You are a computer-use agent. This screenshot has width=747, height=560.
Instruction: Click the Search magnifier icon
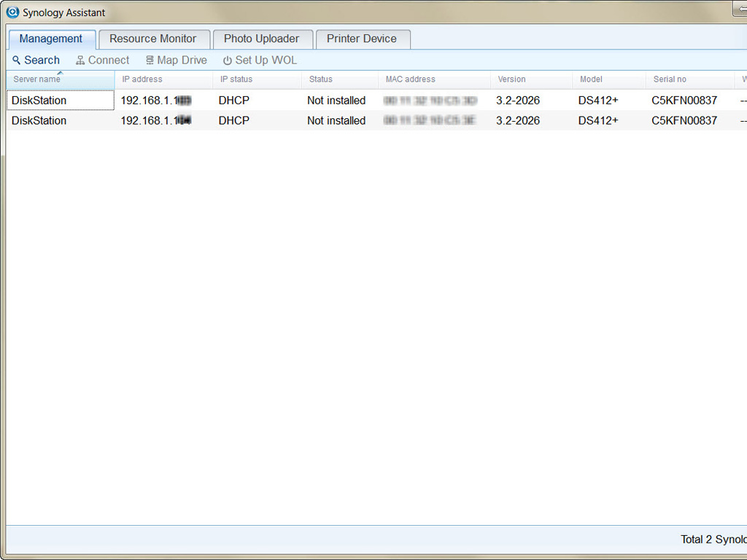click(x=17, y=61)
